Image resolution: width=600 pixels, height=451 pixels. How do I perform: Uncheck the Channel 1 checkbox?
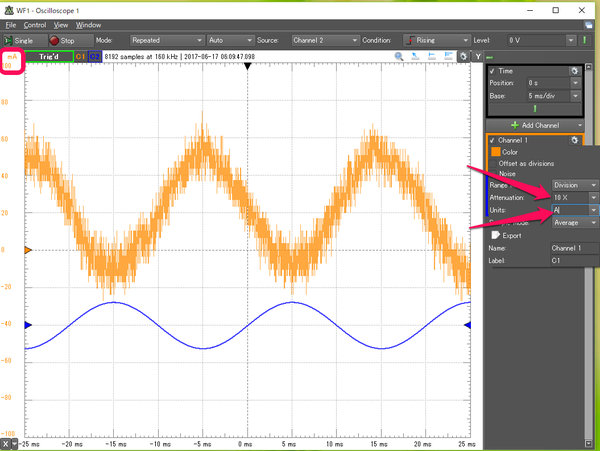(492, 140)
